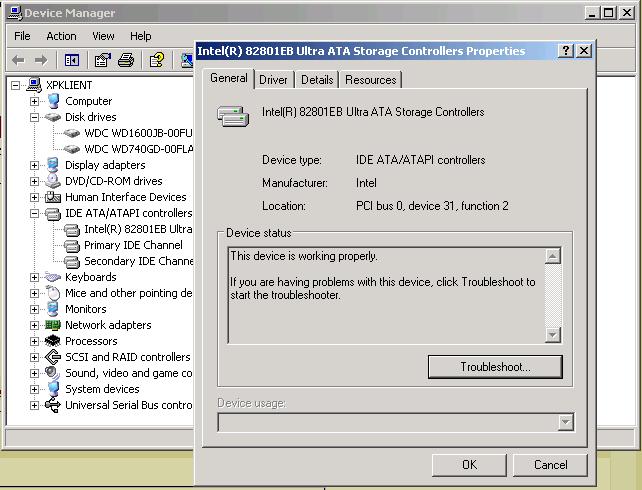Open the Properties toolbar icon
The height and width of the screenshot is (490, 642).
(x=102, y=61)
